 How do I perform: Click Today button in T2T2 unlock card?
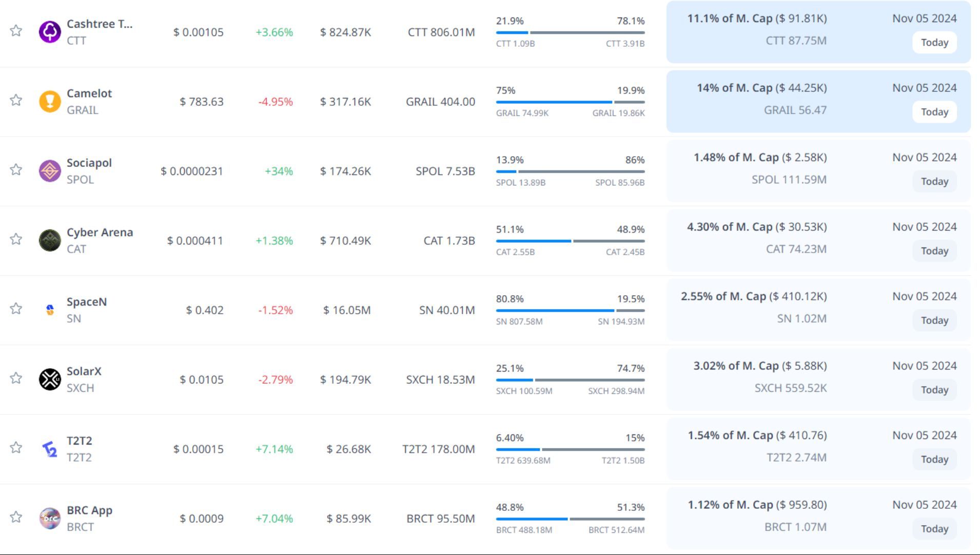934,460
